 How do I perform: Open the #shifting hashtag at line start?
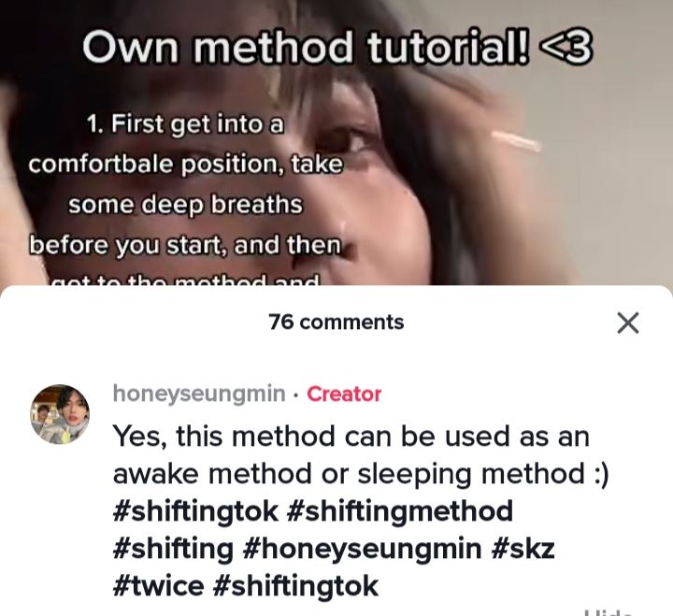pyautogui.click(x=174, y=548)
